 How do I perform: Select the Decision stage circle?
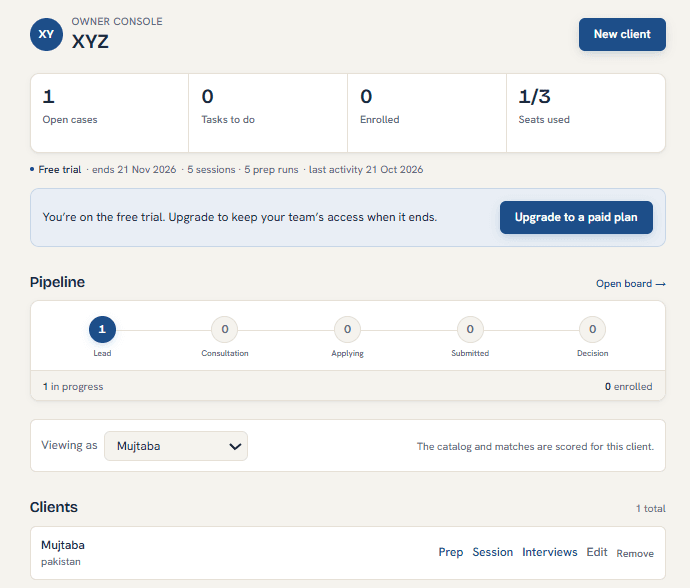click(x=592, y=329)
